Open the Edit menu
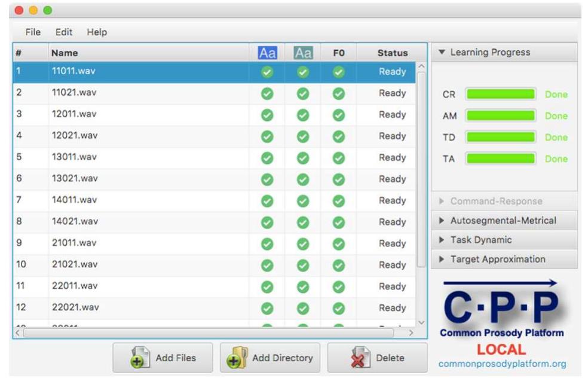Image resolution: width=588 pixels, height=378 pixels. pyautogui.click(x=64, y=32)
